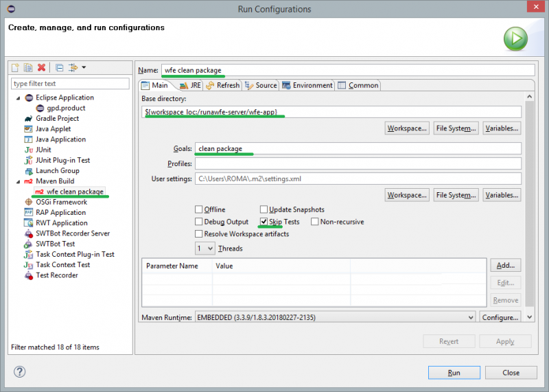This screenshot has width=549, height=392.
Task: Click in the Base directory field
Action: pyautogui.click(x=331, y=112)
